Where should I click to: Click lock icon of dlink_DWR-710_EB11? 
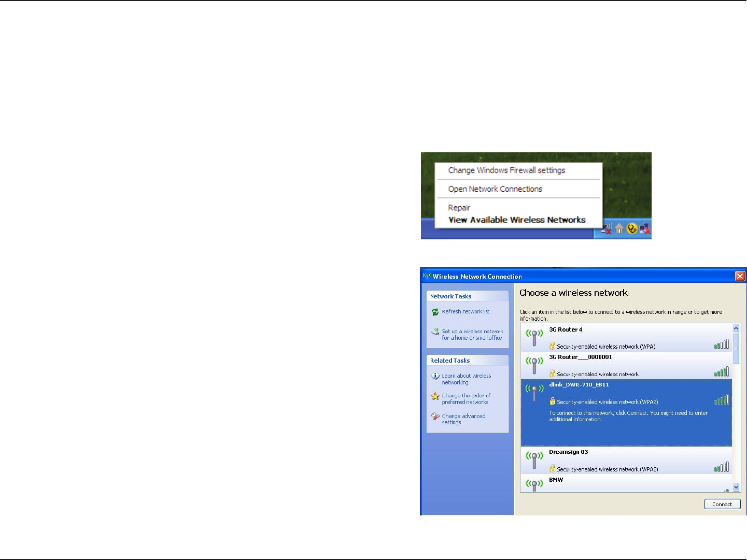click(x=552, y=401)
